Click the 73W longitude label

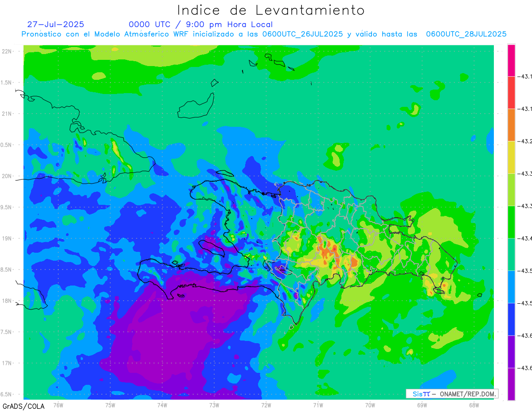[214, 405]
